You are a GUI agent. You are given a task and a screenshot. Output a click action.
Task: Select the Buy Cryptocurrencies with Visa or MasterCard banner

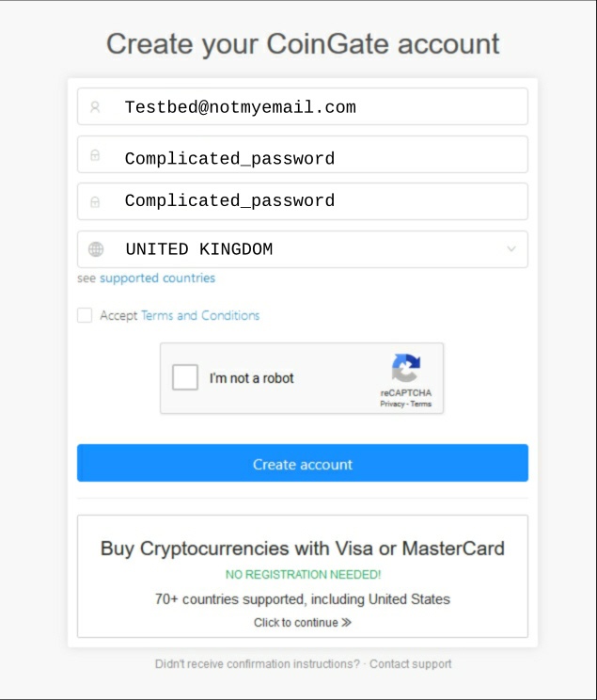click(302, 576)
